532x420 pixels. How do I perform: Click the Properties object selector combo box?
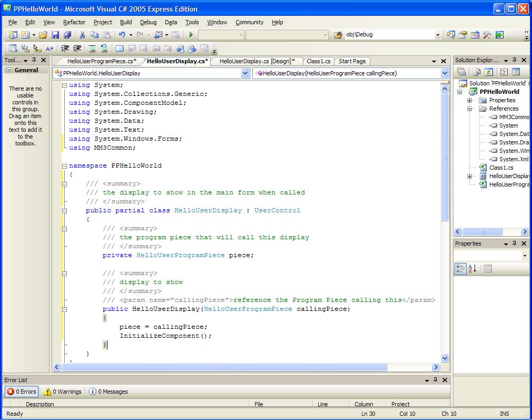[491, 256]
